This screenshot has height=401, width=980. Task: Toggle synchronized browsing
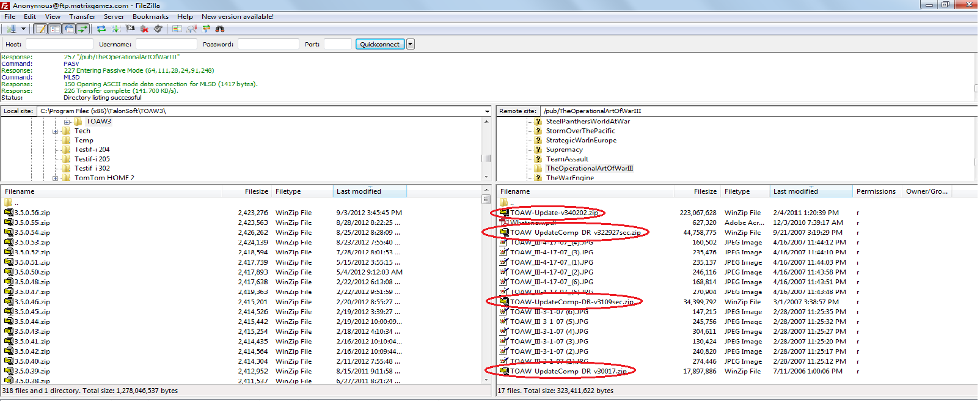click(x=206, y=29)
